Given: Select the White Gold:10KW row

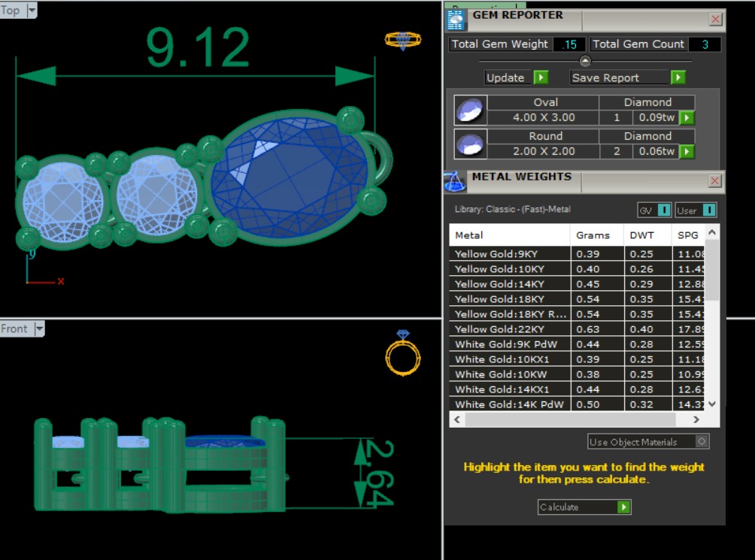Looking at the screenshot, I should pos(577,374).
